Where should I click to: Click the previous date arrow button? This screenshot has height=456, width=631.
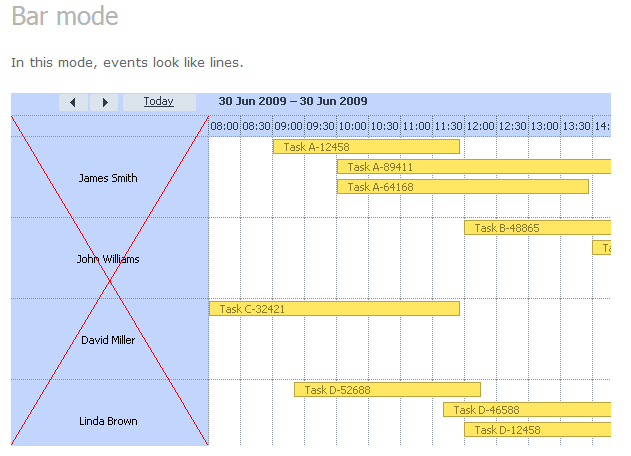(73, 102)
